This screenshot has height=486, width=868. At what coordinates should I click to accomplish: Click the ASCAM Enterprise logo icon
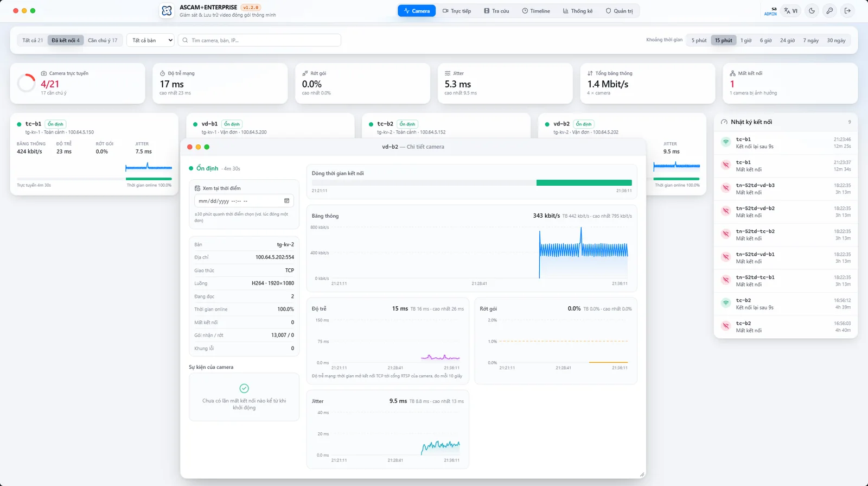point(167,11)
